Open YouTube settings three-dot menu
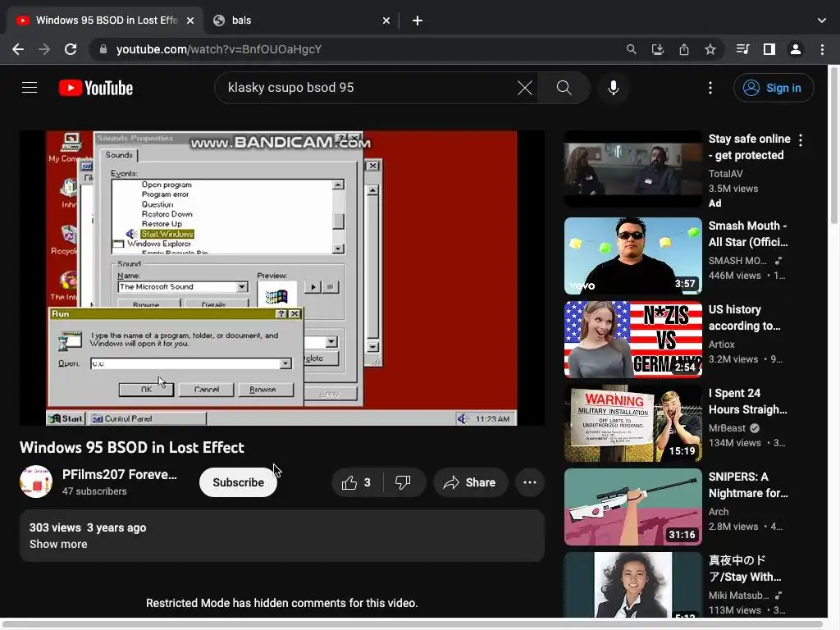 710,87
